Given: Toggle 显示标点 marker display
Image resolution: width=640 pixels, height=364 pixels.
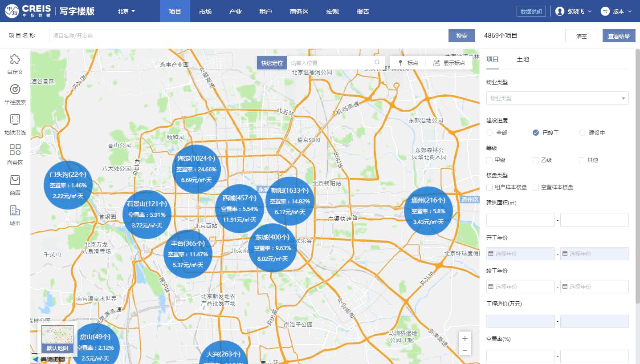Looking at the screenshot, I should [449, 63].
